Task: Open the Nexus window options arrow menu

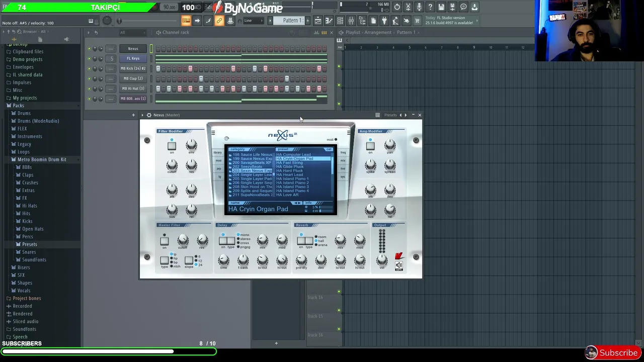Action: tap(142, 115)
